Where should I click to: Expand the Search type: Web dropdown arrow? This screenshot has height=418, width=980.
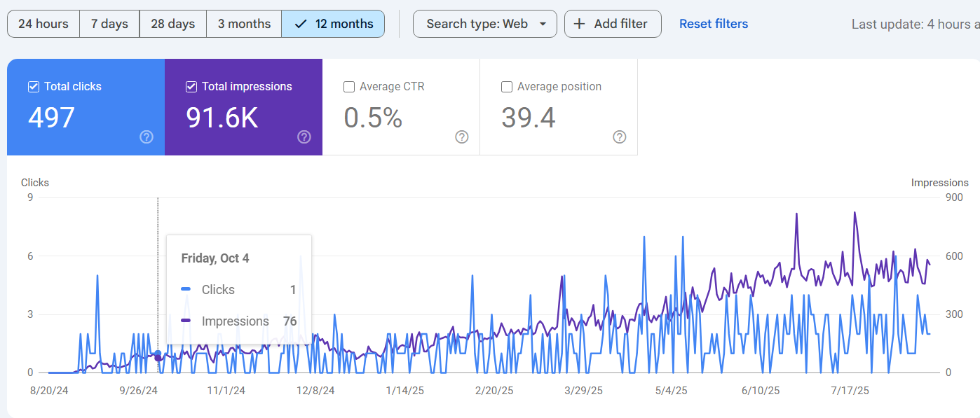click(x=543, y=24)
